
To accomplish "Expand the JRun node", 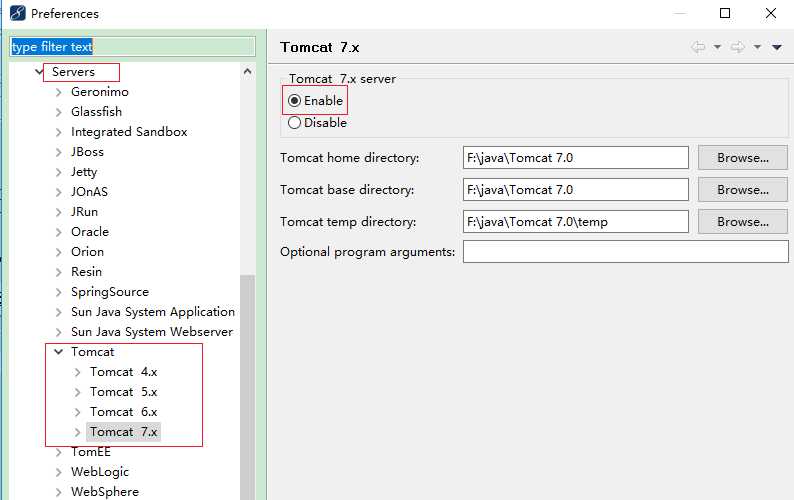I will [59, 212].
